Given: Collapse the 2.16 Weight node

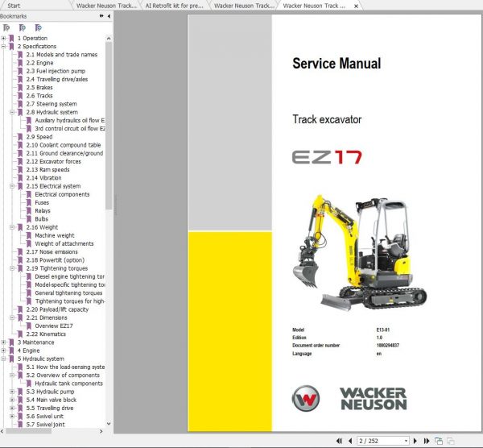Looking at the screenshot, I should (12, 227).
